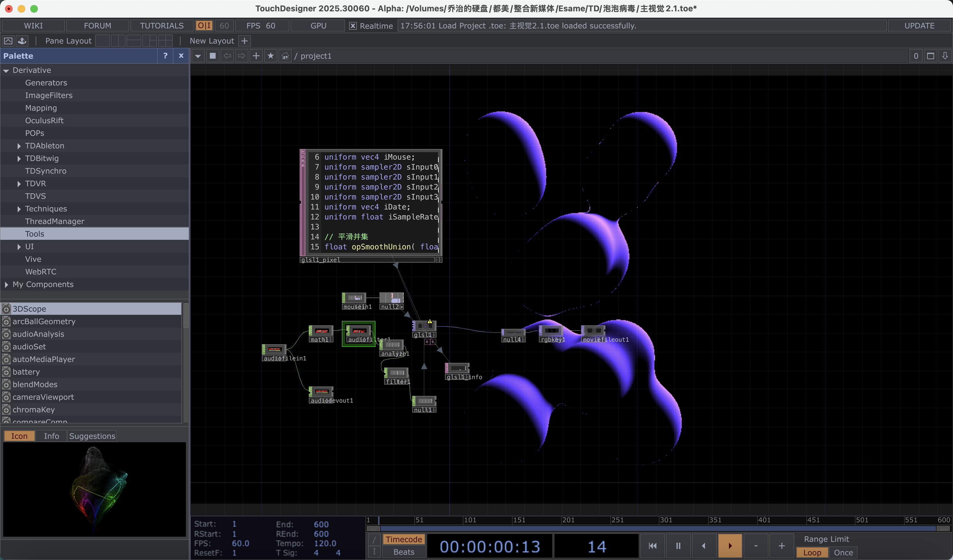953x560 pixels.
Task: Click the minus frame step button
Action: tap(756, 546)
